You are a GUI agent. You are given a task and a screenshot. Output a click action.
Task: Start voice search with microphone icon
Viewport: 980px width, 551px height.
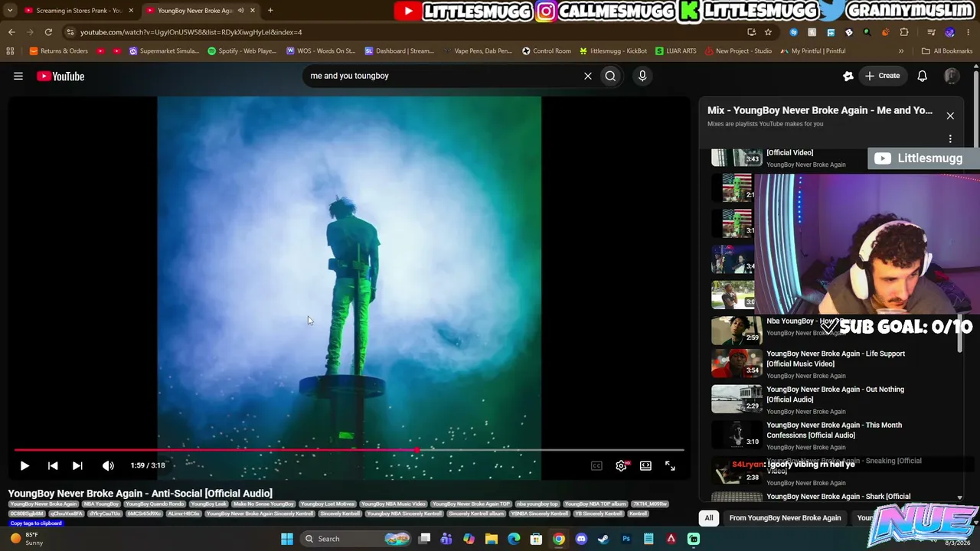[642, 76]
